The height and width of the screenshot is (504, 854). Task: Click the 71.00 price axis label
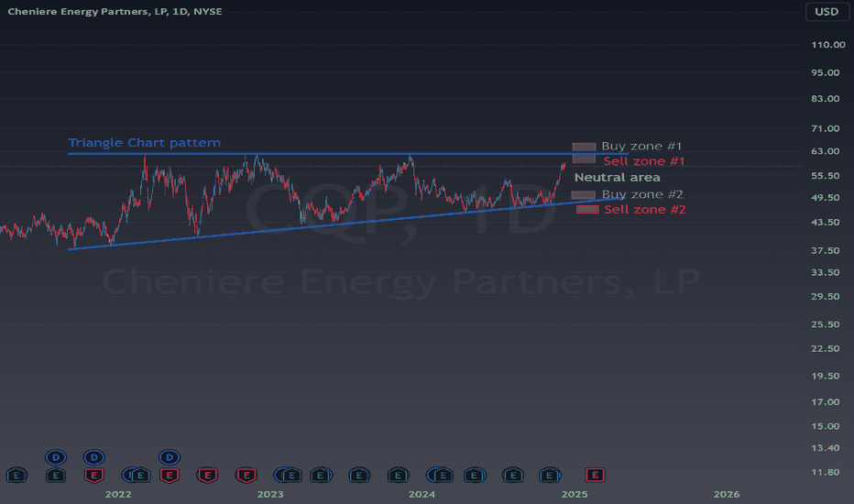point(825,128)
